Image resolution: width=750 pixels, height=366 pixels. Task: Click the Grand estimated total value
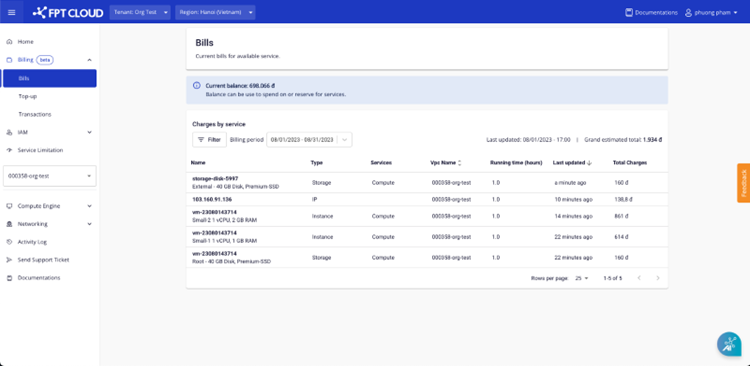coord(652,140)
